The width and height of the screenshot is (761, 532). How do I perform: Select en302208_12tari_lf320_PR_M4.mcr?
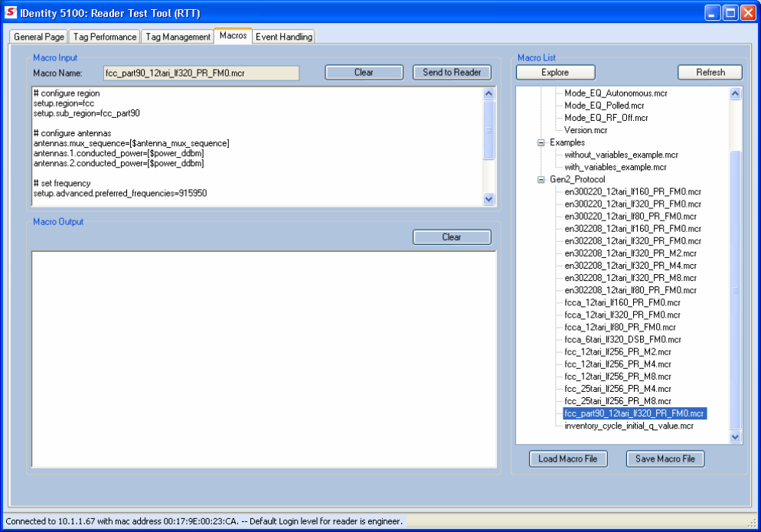(x=630, y=266)
